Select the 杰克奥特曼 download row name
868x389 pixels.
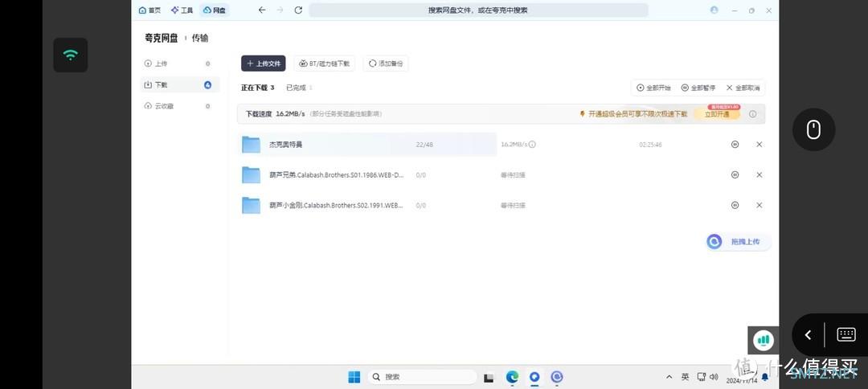click(x=285, y=145)
